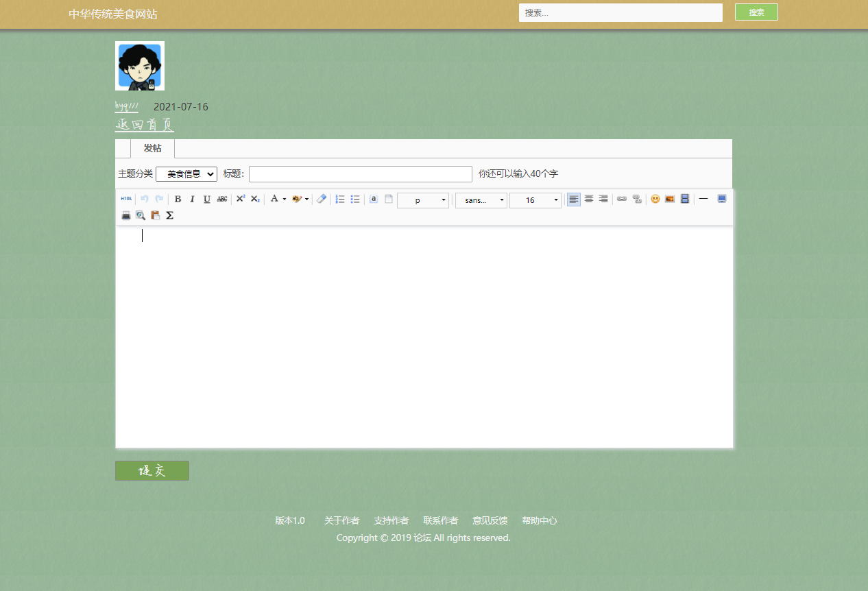
Task: Click the 返回首页 link
Action: coord(145,125)
